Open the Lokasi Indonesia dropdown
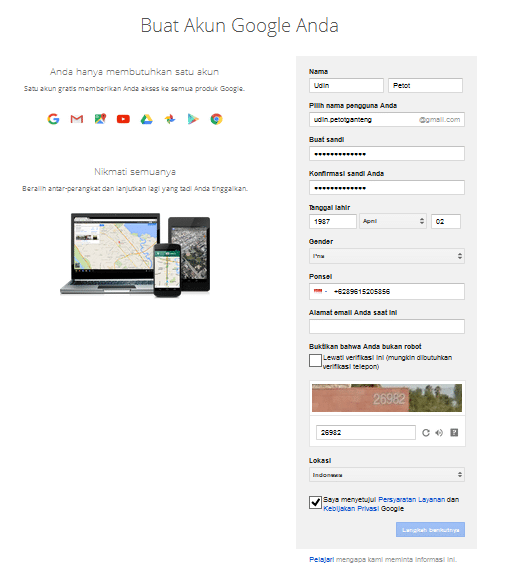This screenshot has width=524, height=579. click(387, 475)
